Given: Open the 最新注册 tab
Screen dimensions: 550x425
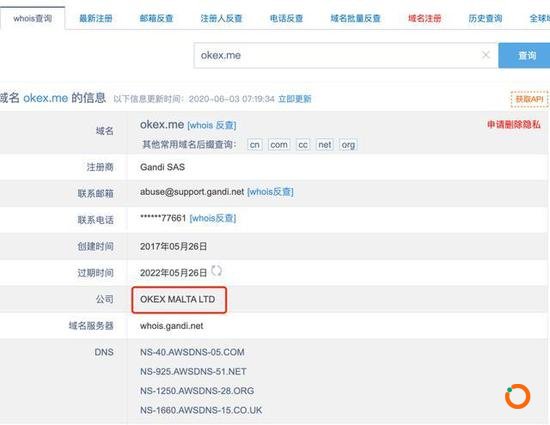Looking at the screenshot, I should [x=96, y=18].
